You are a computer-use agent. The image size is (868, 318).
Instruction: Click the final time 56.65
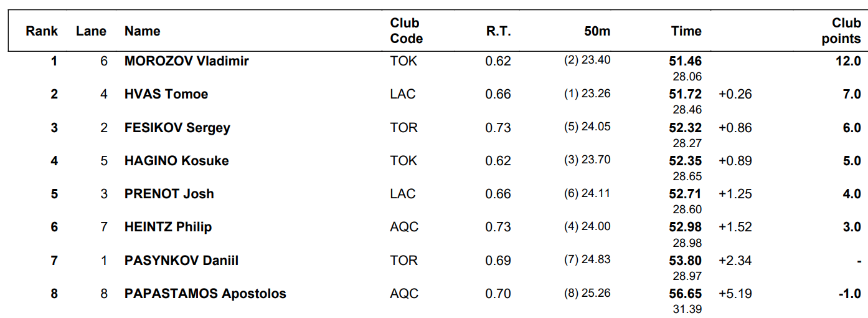click(x=686, y=294)
